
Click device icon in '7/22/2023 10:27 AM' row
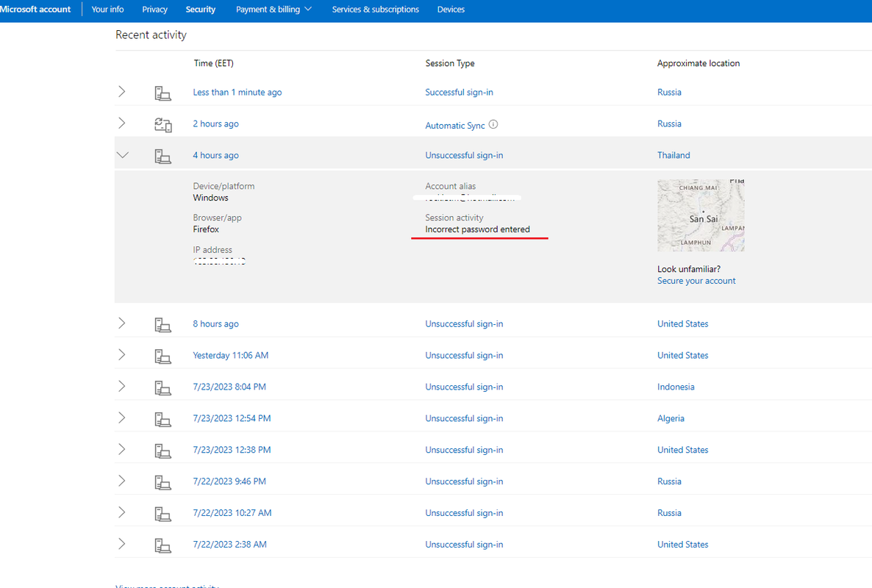click(162, 514)
